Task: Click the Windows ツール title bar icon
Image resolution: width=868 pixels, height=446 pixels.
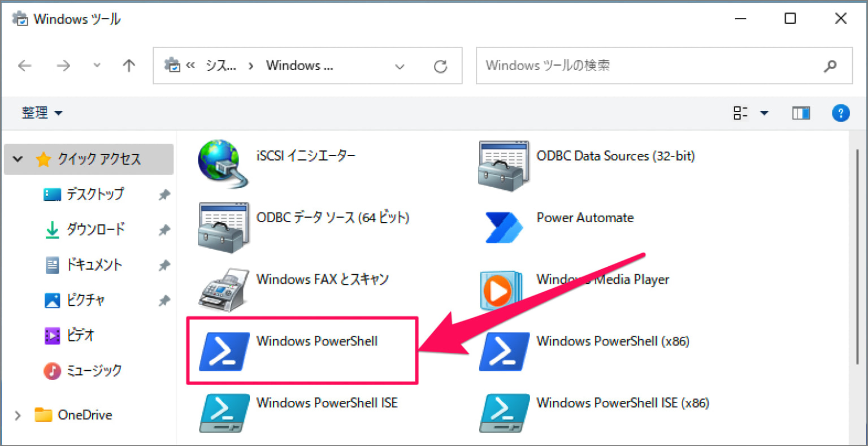Action: tap(20, 19)
